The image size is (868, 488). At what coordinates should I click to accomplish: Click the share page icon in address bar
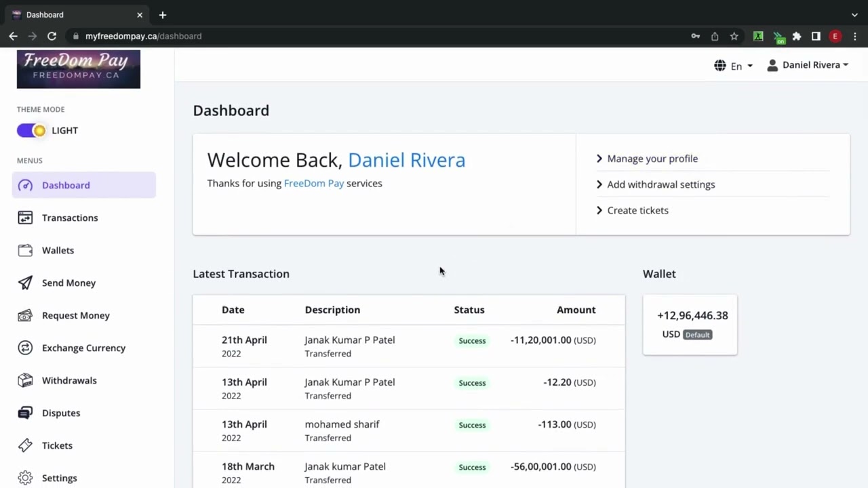click(x=715, y=36)
